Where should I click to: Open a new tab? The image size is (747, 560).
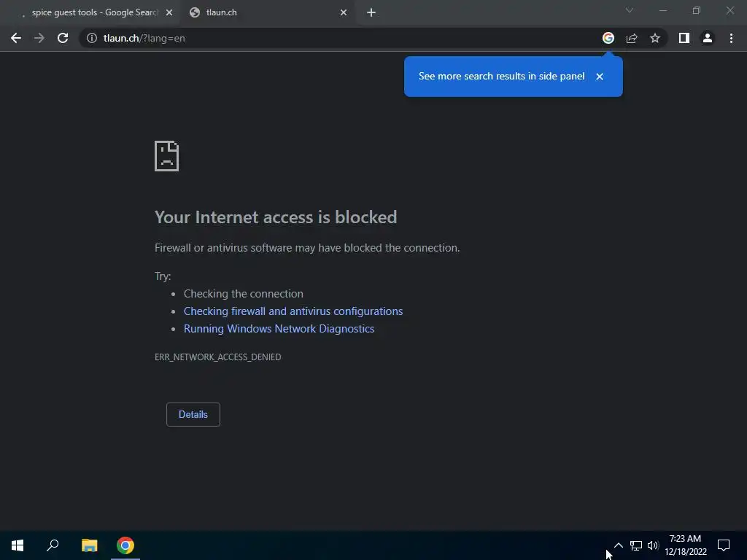[x=371, y=12]
